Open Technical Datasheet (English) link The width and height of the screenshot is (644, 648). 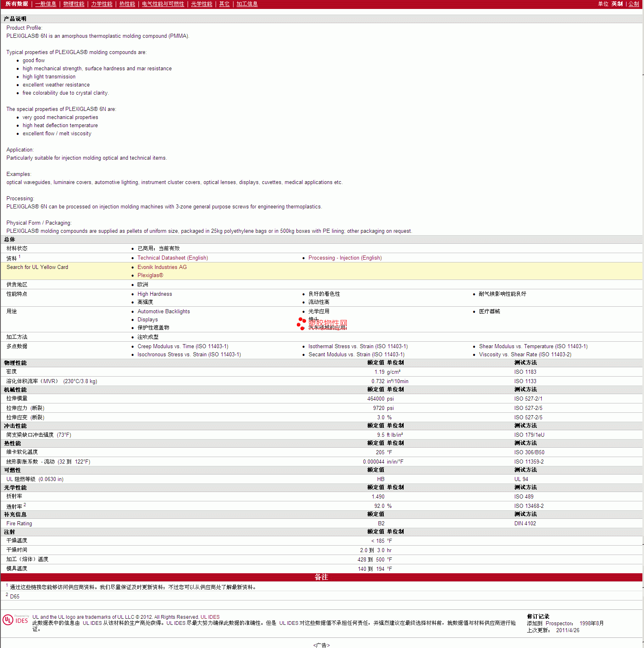pos(173,258)
